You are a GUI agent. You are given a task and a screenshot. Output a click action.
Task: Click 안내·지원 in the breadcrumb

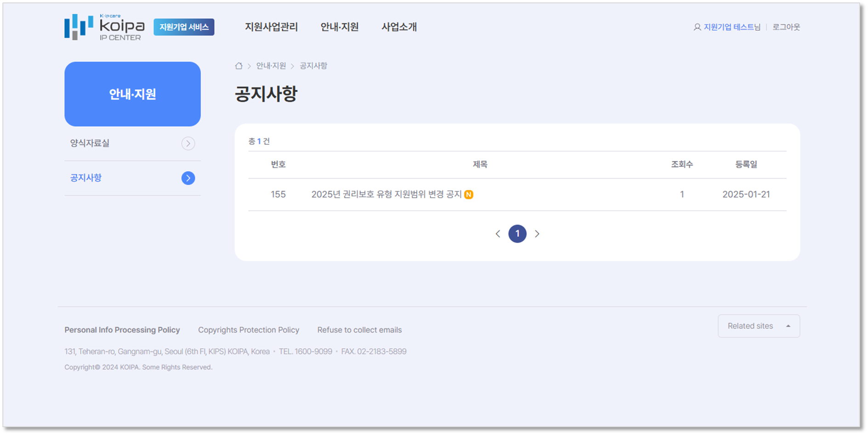click(x=271, y=66)
